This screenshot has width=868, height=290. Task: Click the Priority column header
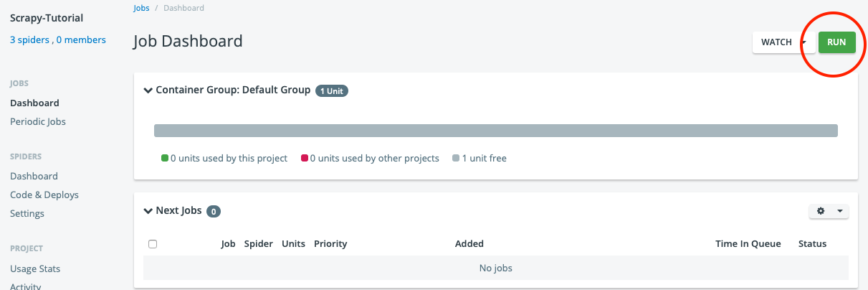point(330,244)
